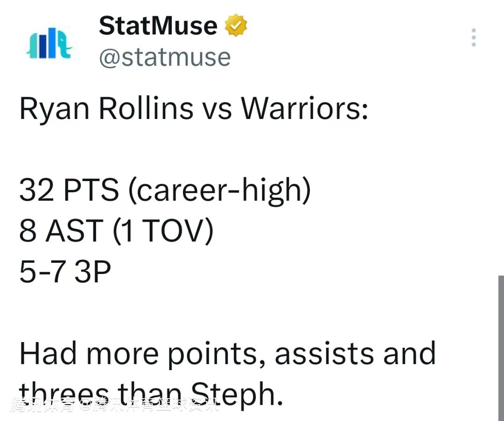The height and width of the screenshot is (421, 504).
Task: Click the words "assists and"
Action: point(355,353)
